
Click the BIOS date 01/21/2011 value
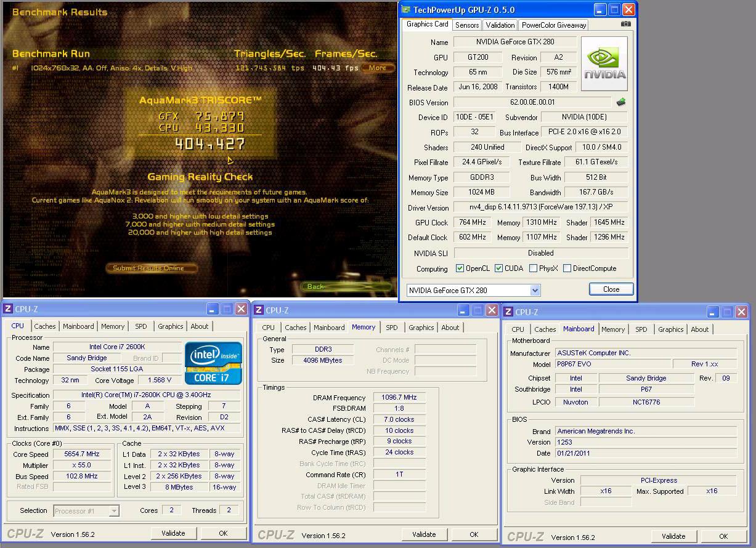click(x=646, y=453)
